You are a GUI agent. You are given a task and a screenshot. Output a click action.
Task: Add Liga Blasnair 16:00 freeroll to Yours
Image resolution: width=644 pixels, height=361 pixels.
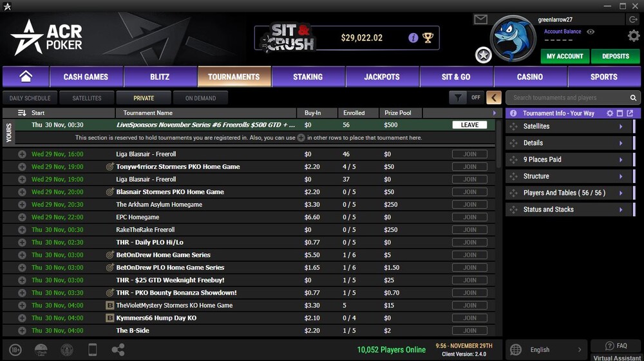pos(22,154)
